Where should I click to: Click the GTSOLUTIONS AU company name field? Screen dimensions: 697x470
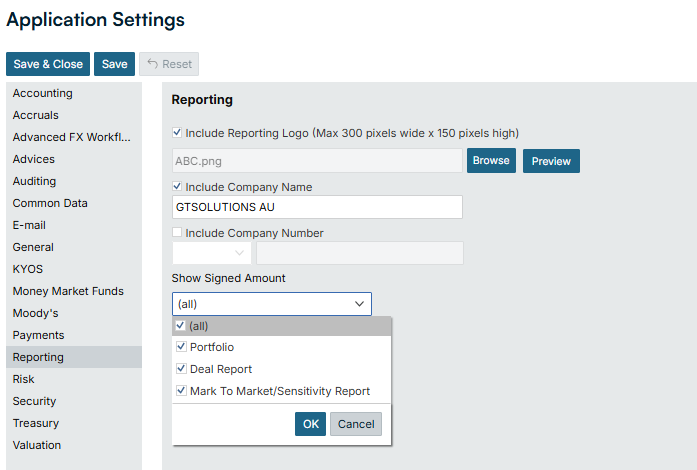[x=317, y=207]
